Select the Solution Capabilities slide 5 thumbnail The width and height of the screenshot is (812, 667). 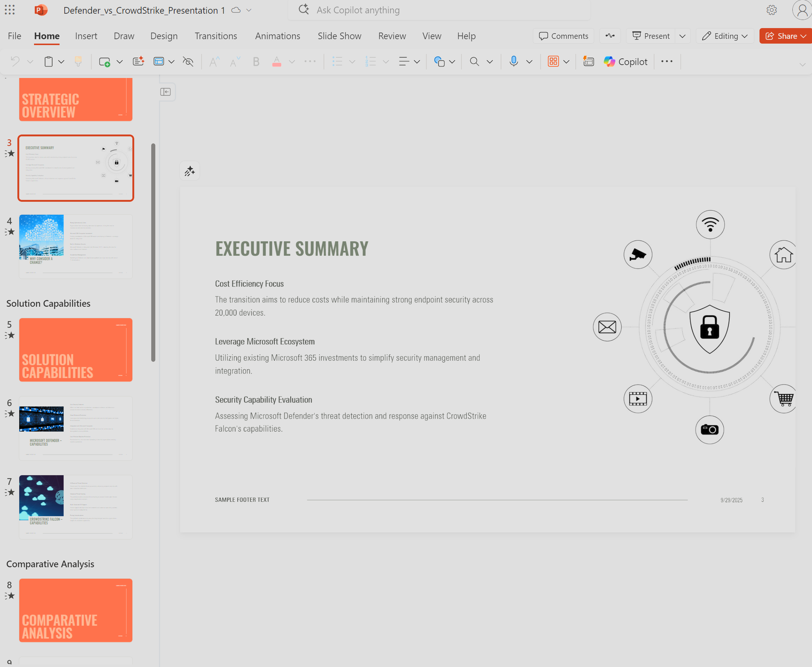pyautogui.click(x=76, y=350)
